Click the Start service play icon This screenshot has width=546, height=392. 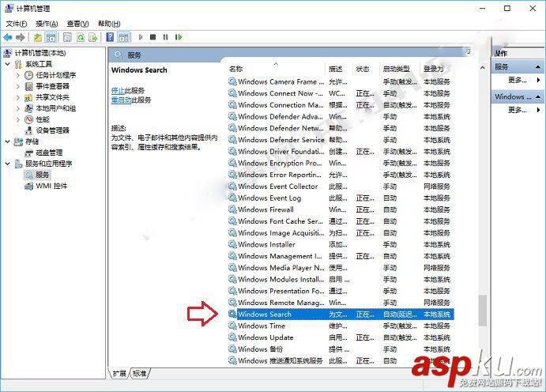click(x=141, y=37)
